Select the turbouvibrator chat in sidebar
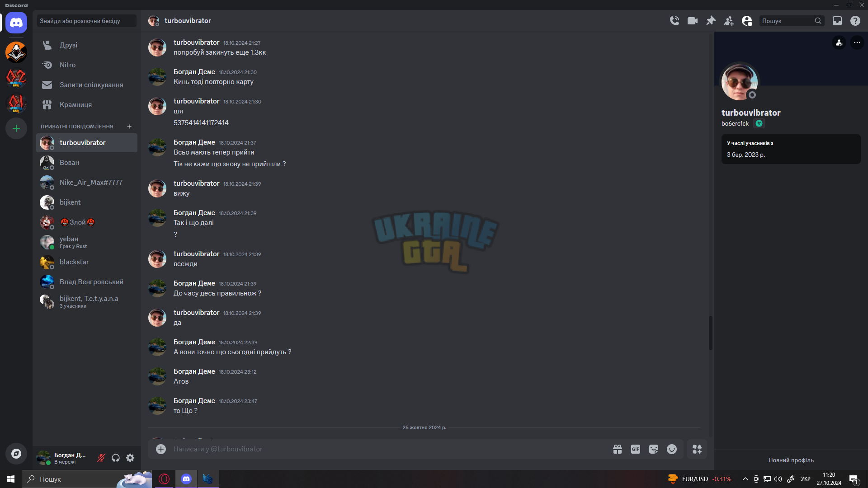 [x=87, y=143]
